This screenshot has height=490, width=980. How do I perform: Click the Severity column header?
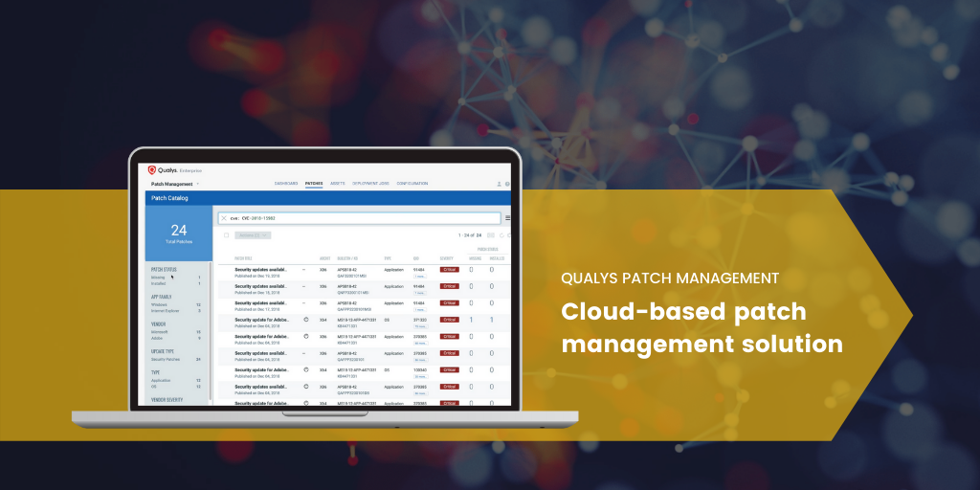pyautogui.click(x=446, y=258)
